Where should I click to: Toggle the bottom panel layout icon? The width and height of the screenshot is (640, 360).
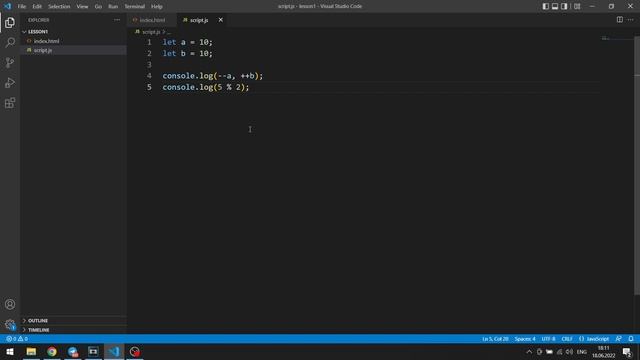[555, 6]
